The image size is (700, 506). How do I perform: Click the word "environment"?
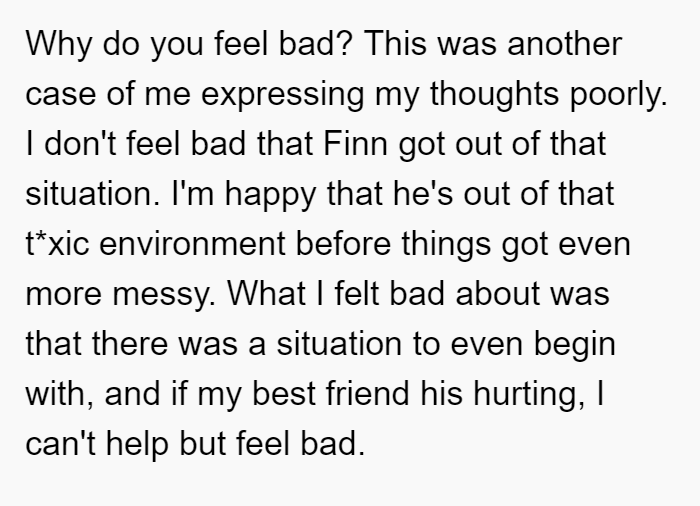(192, 244)
